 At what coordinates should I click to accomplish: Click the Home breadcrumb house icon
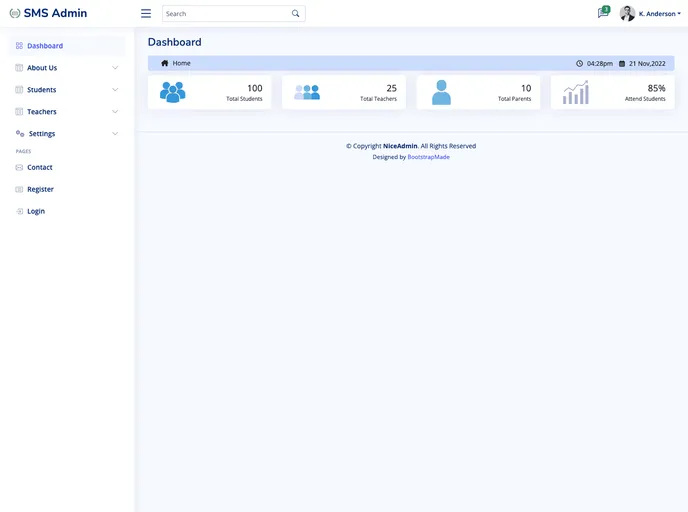pos(165,63)
